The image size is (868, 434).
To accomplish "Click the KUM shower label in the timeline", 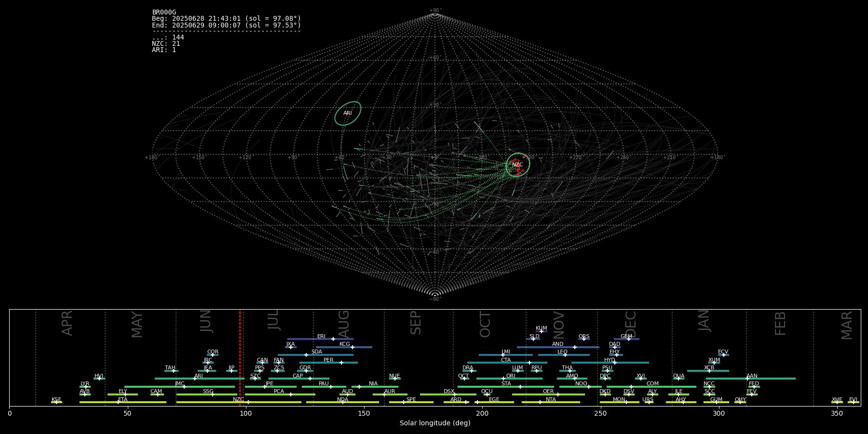I will [x=542, y=328].
